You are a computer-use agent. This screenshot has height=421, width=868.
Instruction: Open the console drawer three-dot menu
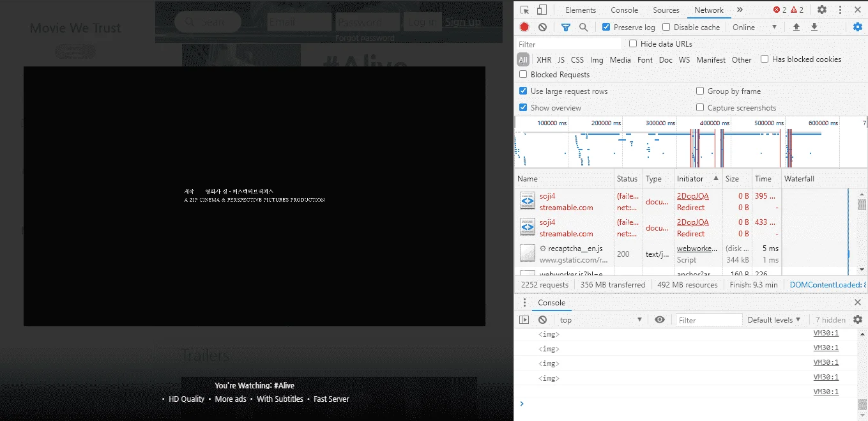[x=524, y=303]
